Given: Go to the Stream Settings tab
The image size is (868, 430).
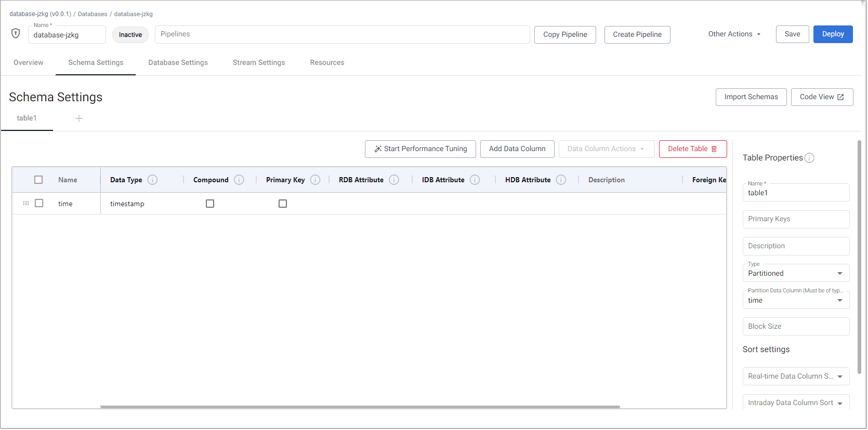Looking at the screenshot, I should coord(259,63).
